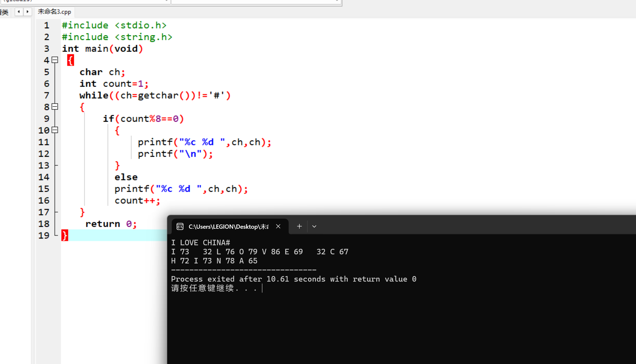Place cursor on getchar in while statement

158,95
